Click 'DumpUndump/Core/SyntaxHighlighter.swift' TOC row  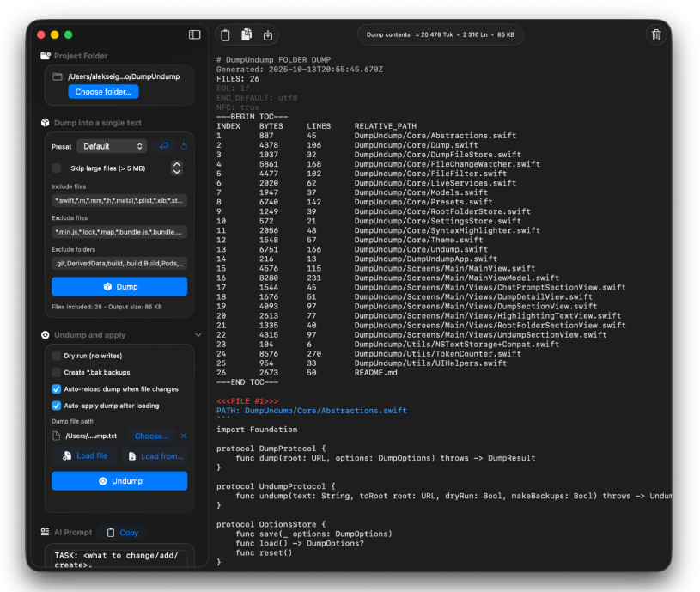(x=447, y=230)
